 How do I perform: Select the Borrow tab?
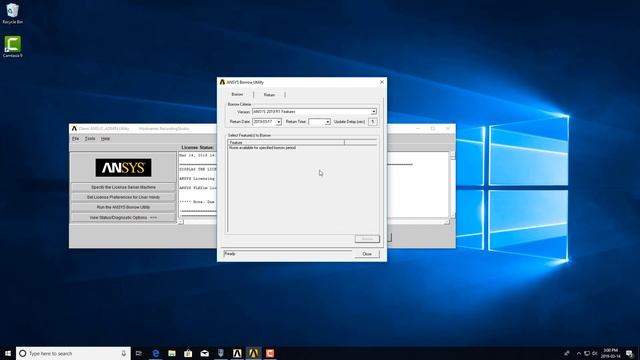(237, 94)
